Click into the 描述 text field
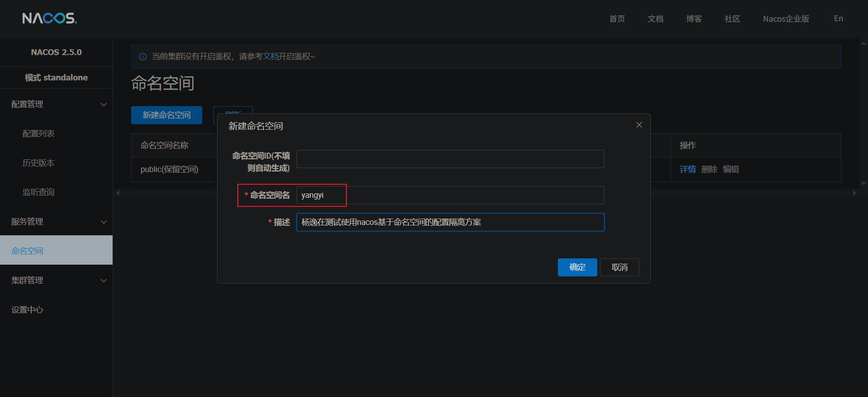 450,222
